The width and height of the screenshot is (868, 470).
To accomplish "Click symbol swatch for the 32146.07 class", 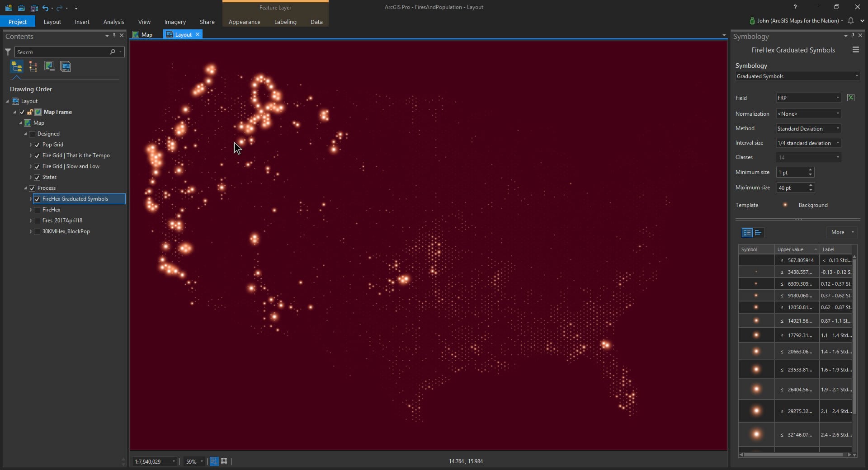I will point(756,435).
